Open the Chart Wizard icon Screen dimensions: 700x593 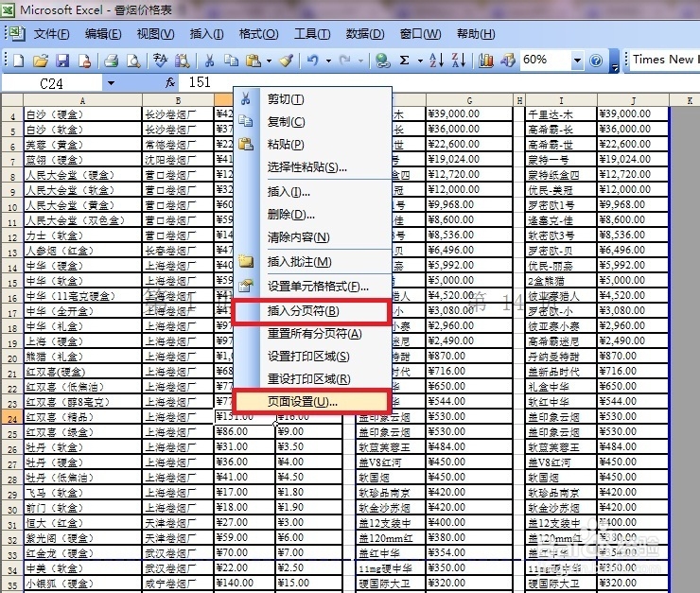pos(485,61)
